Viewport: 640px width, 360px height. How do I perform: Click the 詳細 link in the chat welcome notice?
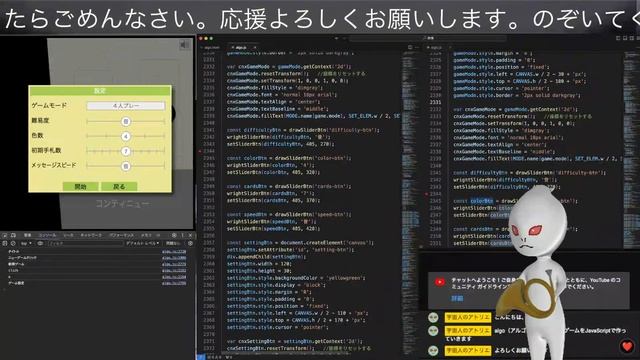point(457,298)
